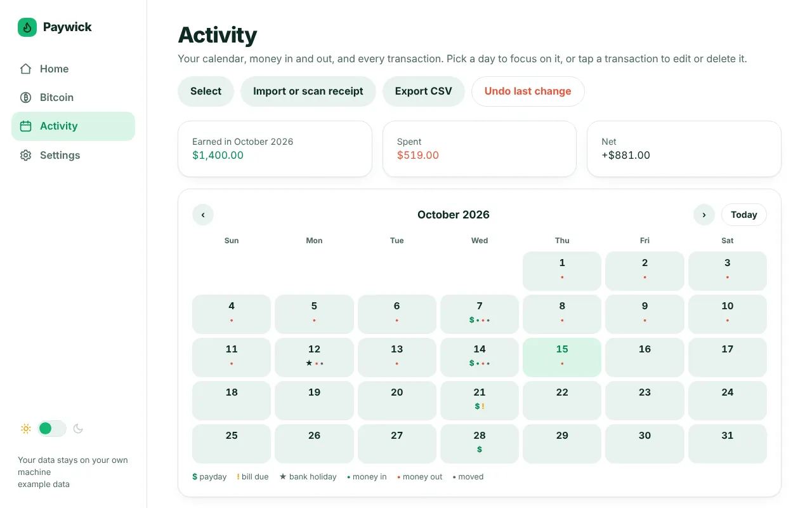Click the Earned amount $1,400.00

point(218,156)
